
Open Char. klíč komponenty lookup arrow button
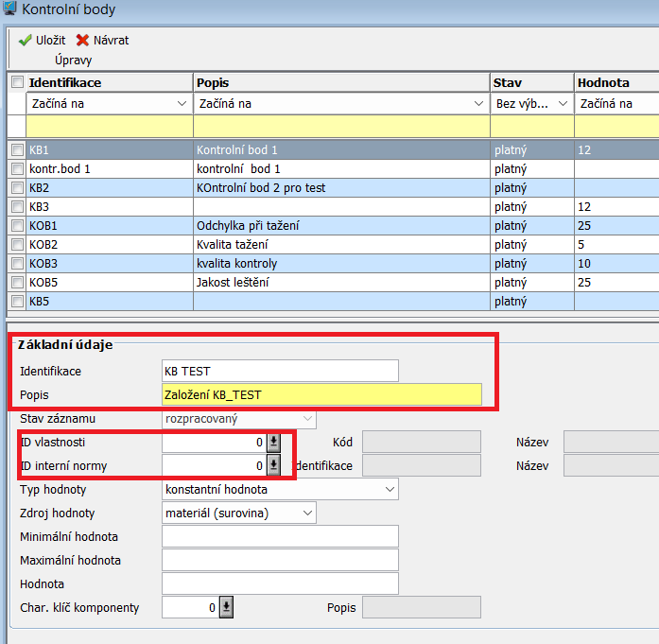point(226,607)
